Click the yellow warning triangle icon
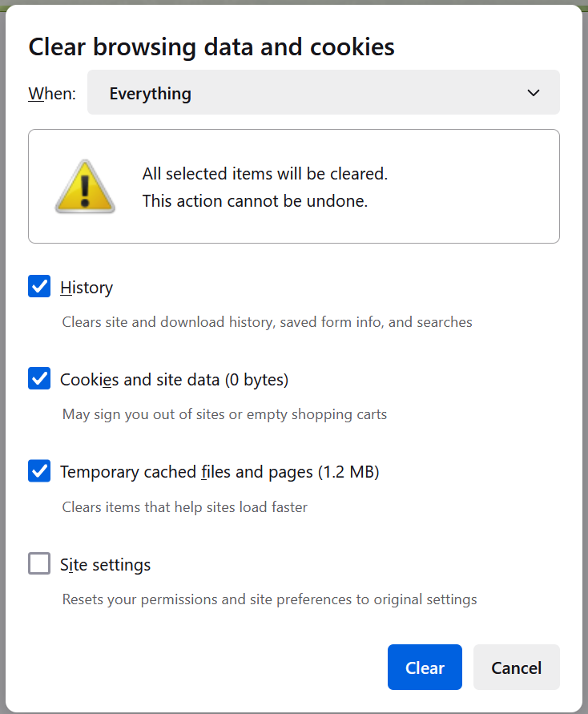Image resolution: width=588 pixels, height=714 pixels. [85, 187]
